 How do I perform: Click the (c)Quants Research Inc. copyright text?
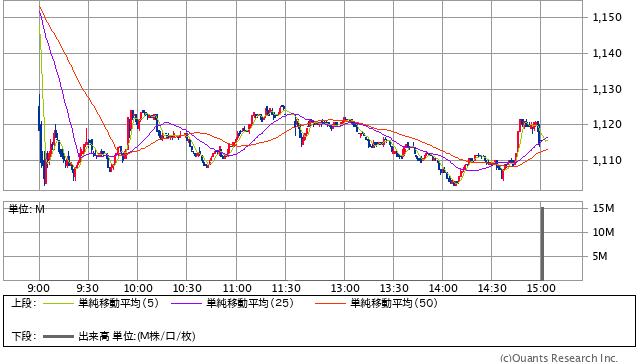(x=559, y=358)
